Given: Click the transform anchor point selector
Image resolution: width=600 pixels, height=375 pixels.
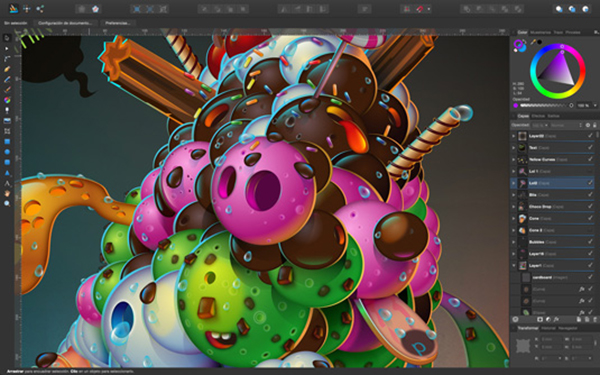Looking at the screenshot, I should [x=522, y=346].
